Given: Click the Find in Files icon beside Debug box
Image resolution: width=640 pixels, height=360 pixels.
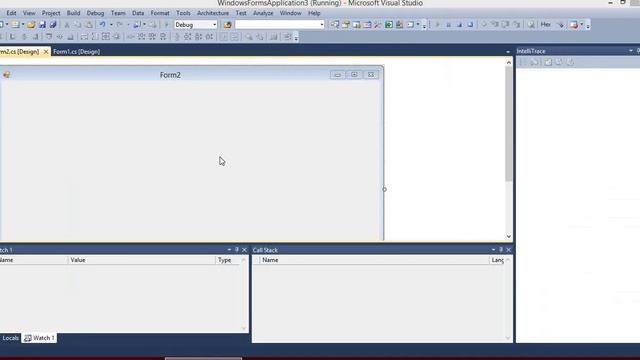Looking at the screenshot, I should pyautogui.click(x=227, y=25).
